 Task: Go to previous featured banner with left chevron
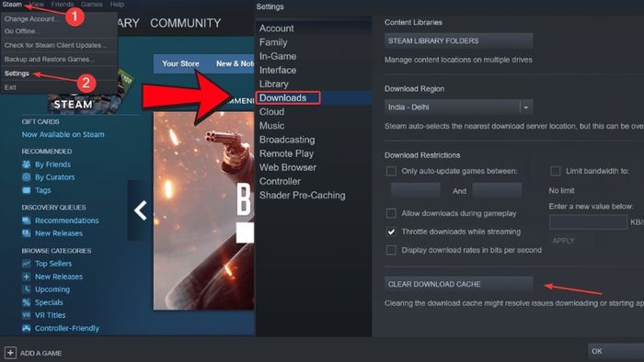(x=140, y=210)
